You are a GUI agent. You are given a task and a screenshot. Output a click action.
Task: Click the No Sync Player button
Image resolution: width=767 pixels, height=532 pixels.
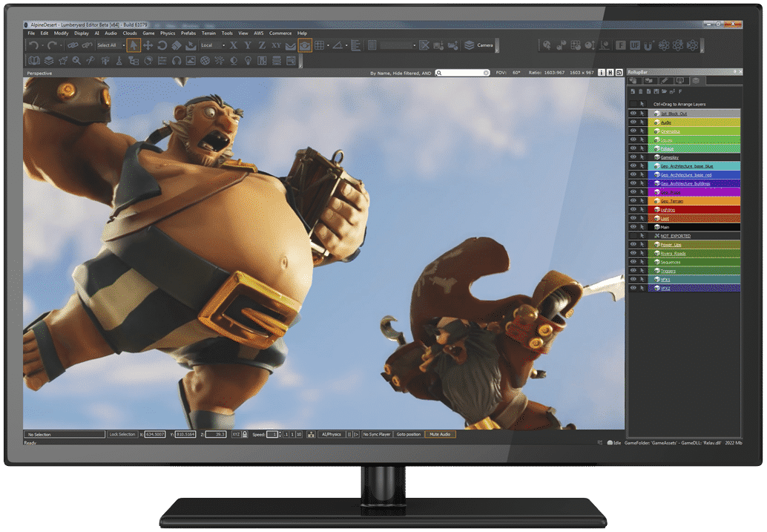point(377,434)
